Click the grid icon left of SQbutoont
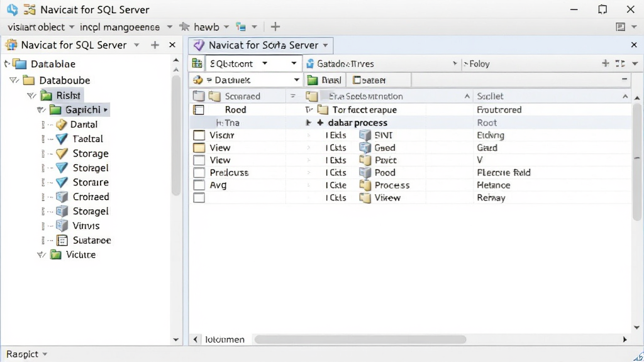Image resolution: width=644 pixels, height=362 pixels. pos(197,63)
